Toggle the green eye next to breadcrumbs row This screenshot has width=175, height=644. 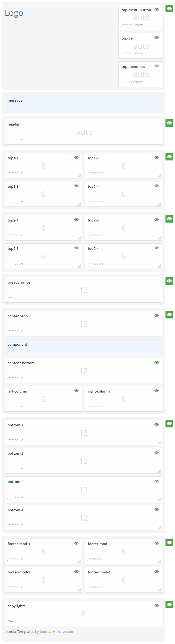169,281
